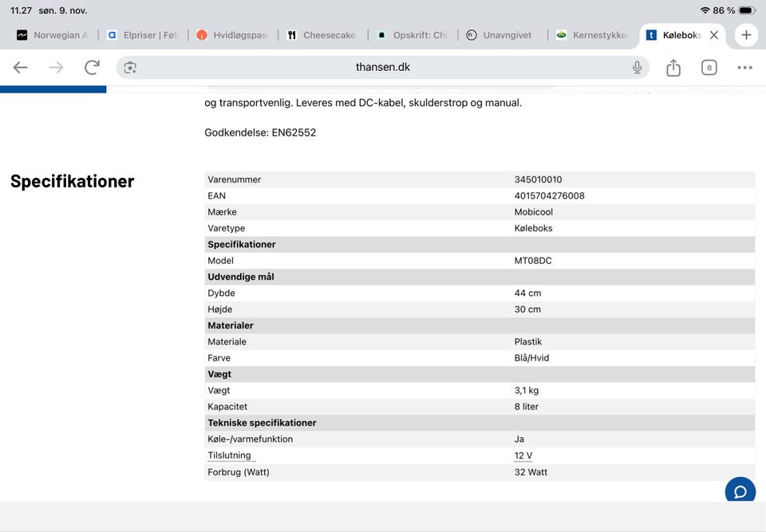The width and height of the screenshot is (766, 532).
Task: Click the Godkendelse: EN62552 text
Action: pos(260,132)
